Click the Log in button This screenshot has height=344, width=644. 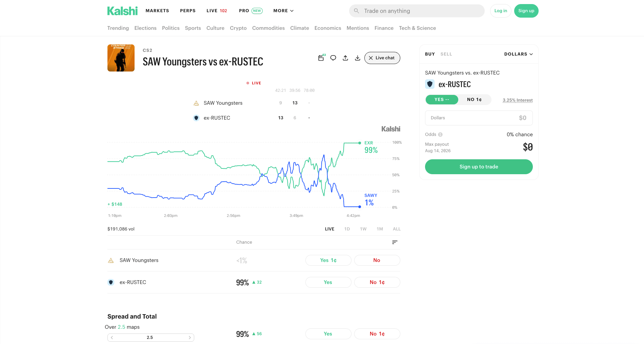501,11
